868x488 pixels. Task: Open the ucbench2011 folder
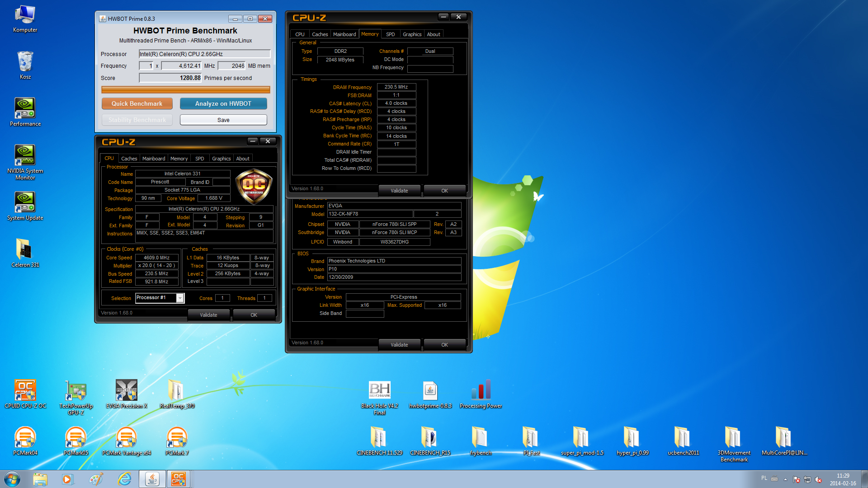(x=683, y=441)
